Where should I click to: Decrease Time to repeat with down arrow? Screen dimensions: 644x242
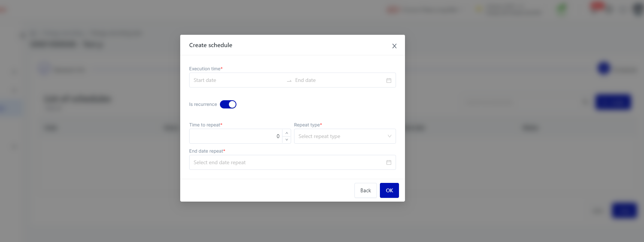[x=287, y=140]
